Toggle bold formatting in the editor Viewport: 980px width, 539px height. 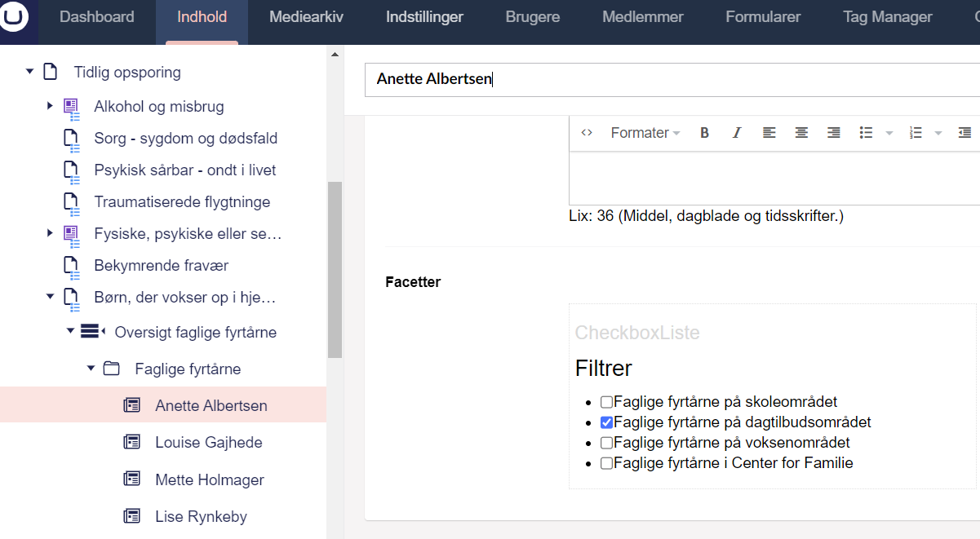click(x=705, y=133)
